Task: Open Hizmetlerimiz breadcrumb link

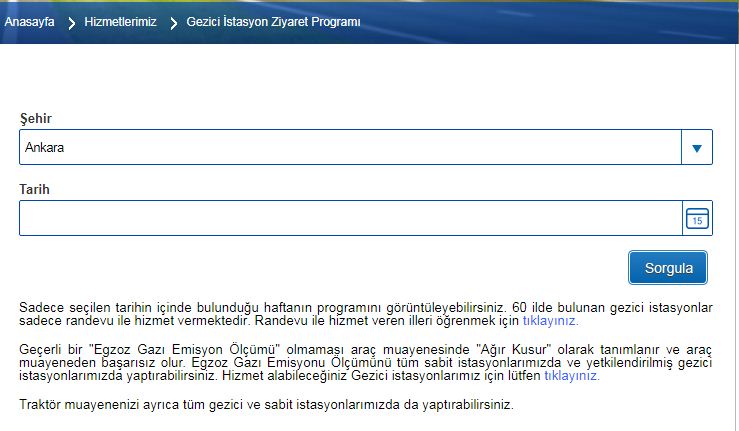Action: click(120, 22)
